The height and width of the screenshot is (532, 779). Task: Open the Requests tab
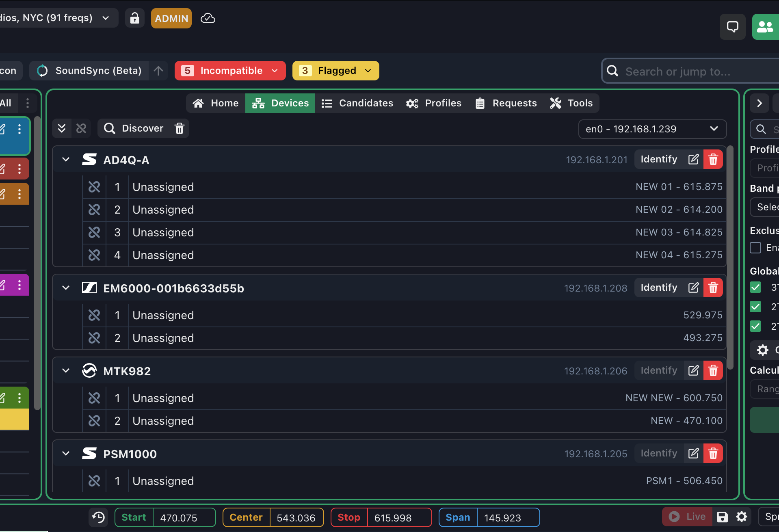click(x=506, y=103)
